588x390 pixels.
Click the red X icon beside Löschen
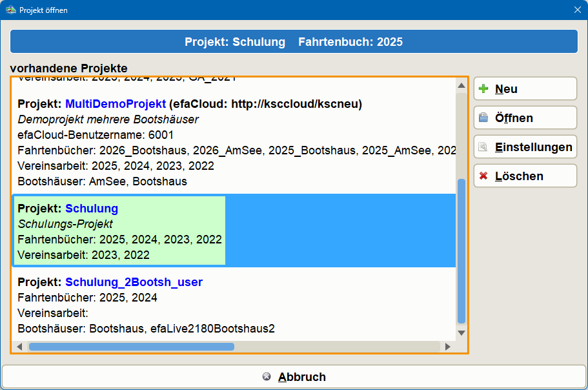coord(483,176)
